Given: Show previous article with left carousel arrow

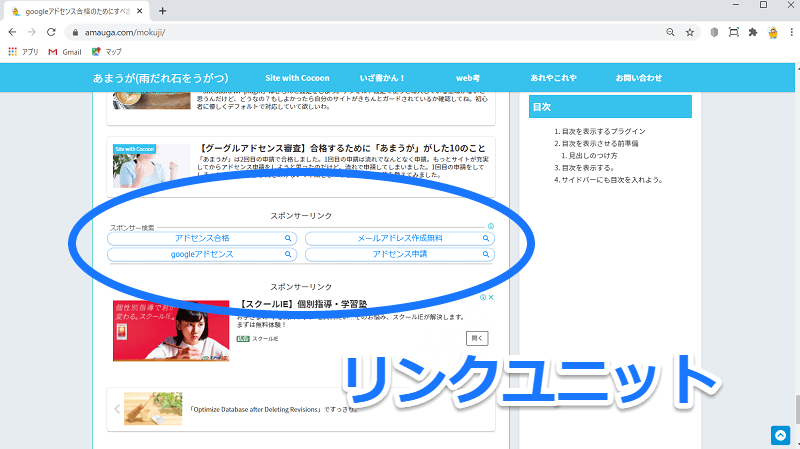Looking at the screenshot, I should [117, 409].
